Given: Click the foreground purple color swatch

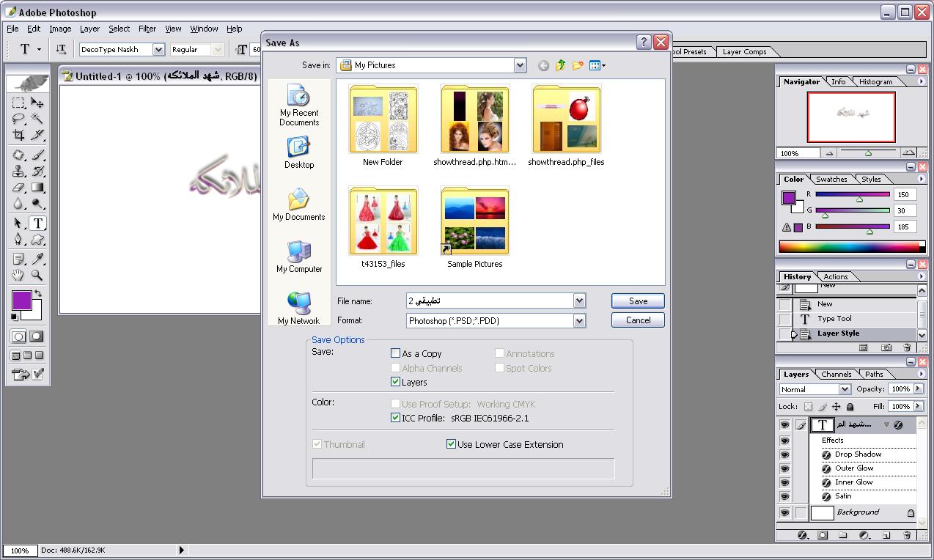Looking at the screenshot, I should click(x=21, y=300).
